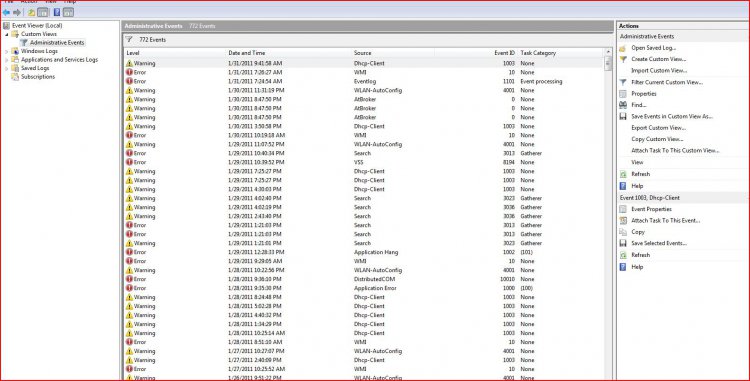The image size is (750, 381).
Task: Expand the Windows Logs tree node
Action: pos(7,52)
